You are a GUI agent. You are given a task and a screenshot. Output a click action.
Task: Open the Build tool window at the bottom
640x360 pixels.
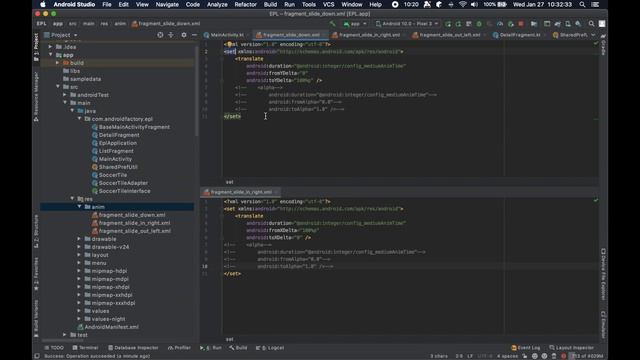238,348
